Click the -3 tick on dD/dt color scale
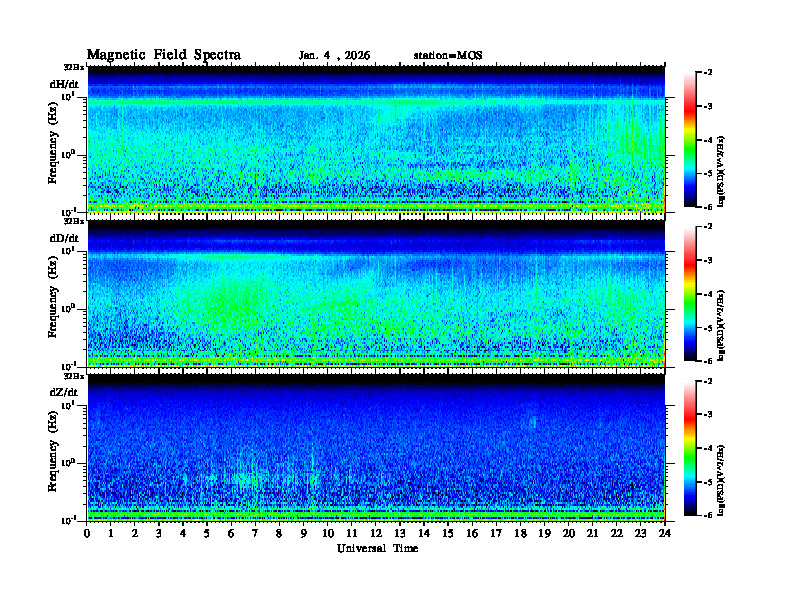The image size is (792, 612). [x=708, y=261]
